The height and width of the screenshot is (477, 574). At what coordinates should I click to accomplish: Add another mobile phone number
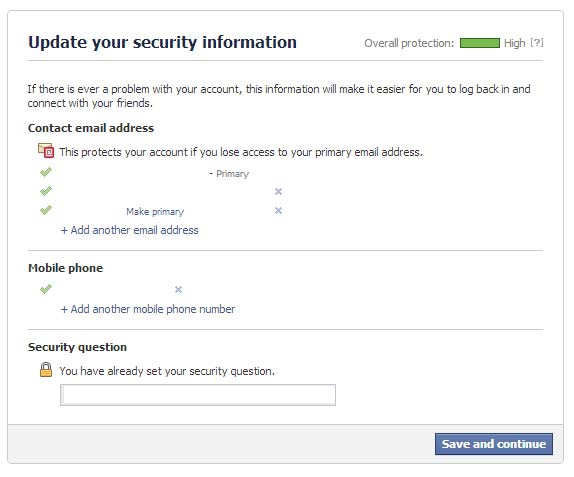[148, 309]
